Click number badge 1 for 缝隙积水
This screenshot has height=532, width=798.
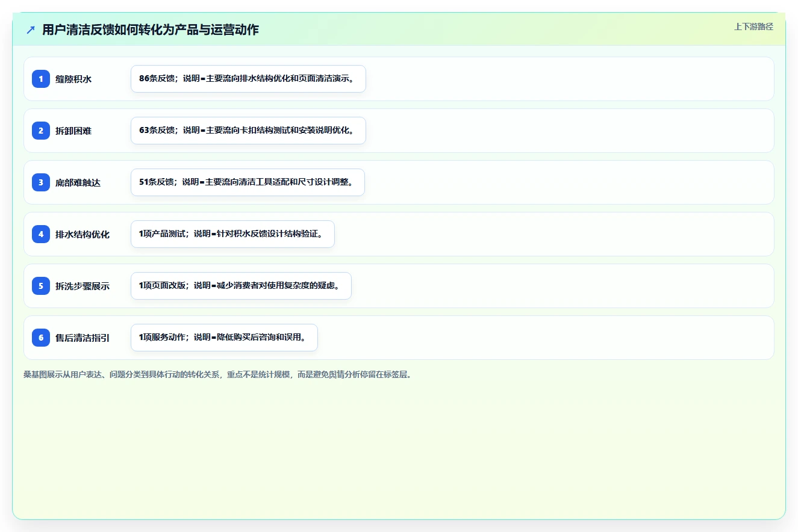pos(41,79)
